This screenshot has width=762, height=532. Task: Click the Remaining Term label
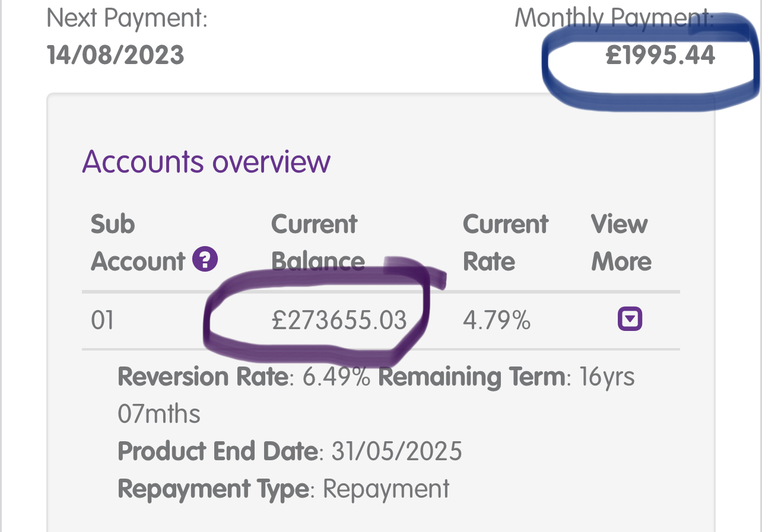471,377
